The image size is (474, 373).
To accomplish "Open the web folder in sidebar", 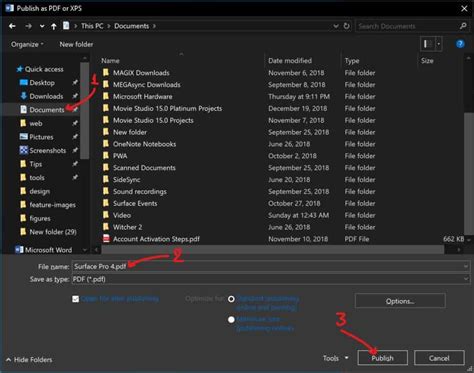I will (x=31, y=123).
